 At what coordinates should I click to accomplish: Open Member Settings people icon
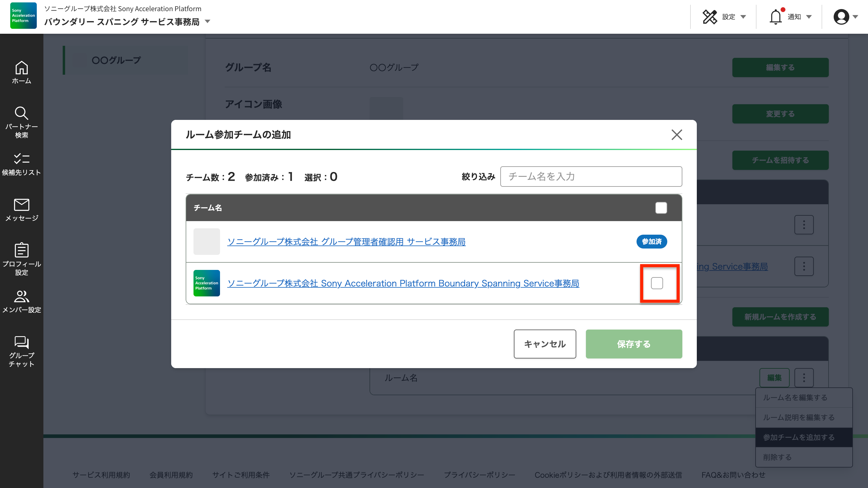coord(22,296)
